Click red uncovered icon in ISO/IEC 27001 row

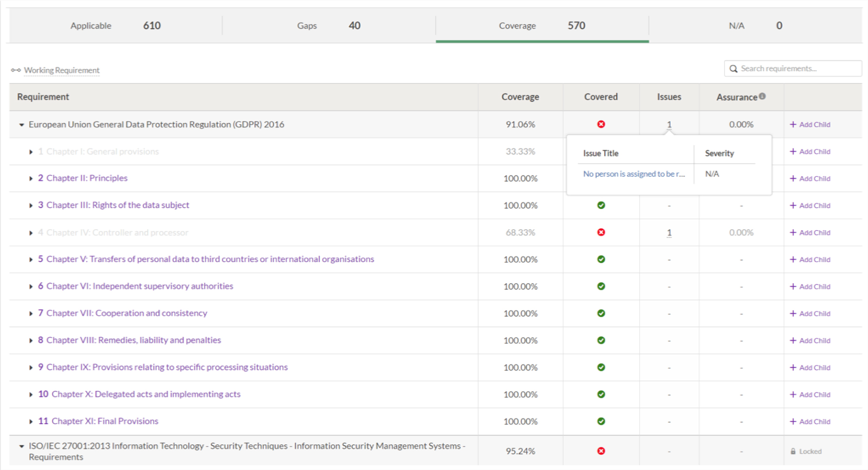tap(601, 451)
